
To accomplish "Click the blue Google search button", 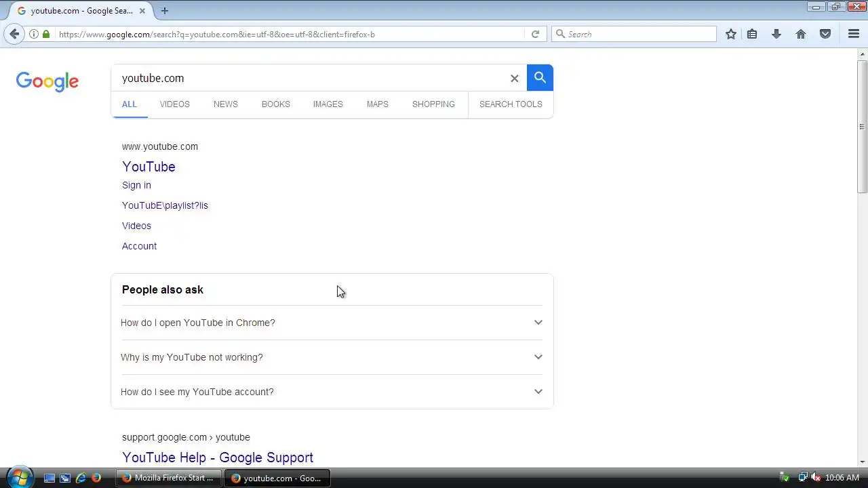I will (540, 78).
